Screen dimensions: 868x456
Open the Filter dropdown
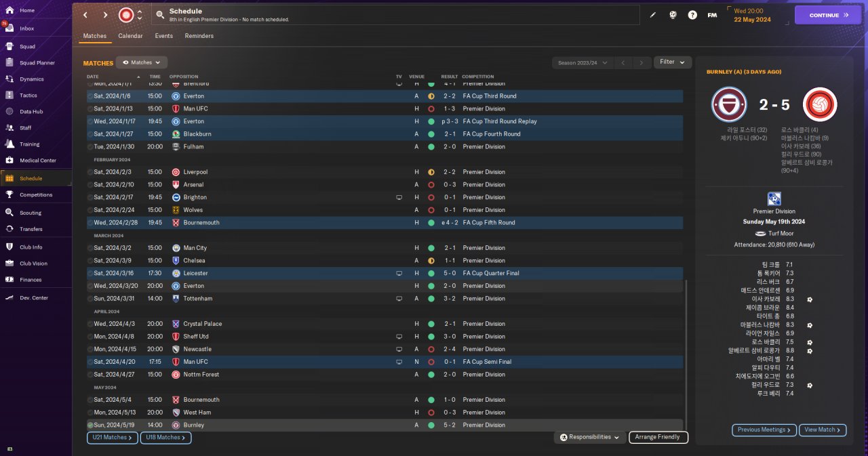(673, 62)
